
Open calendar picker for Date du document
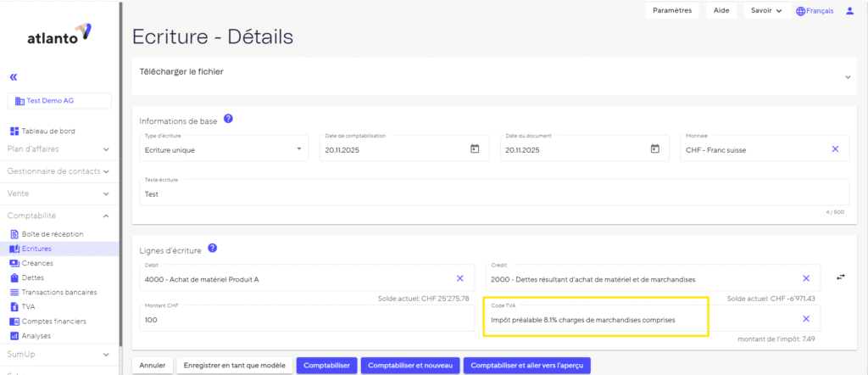point(654,149)
